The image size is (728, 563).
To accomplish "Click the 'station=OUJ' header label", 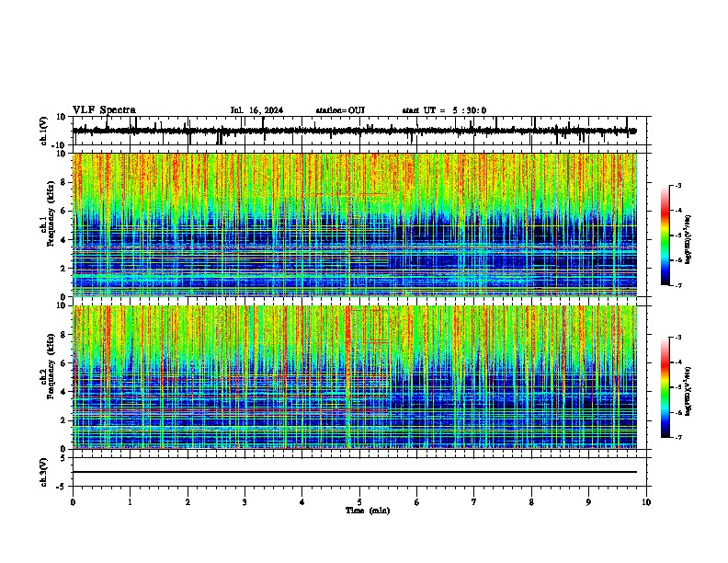I will [x=340, y=110].
